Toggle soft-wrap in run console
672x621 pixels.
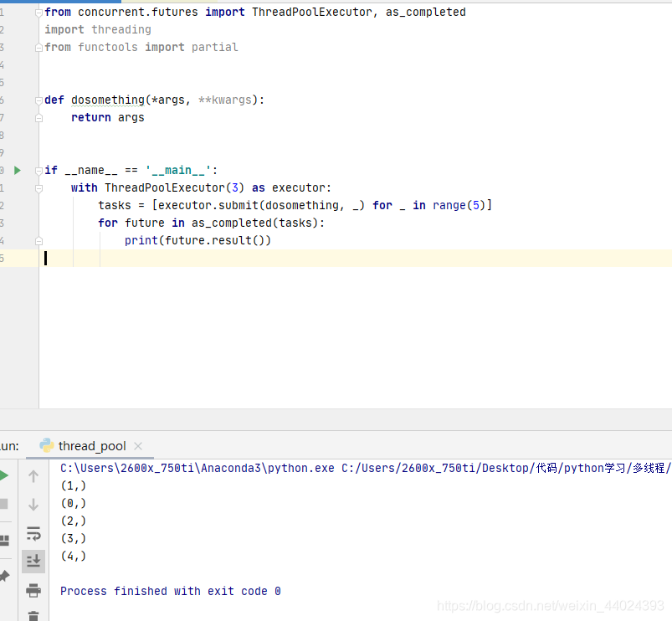point(33,533)
